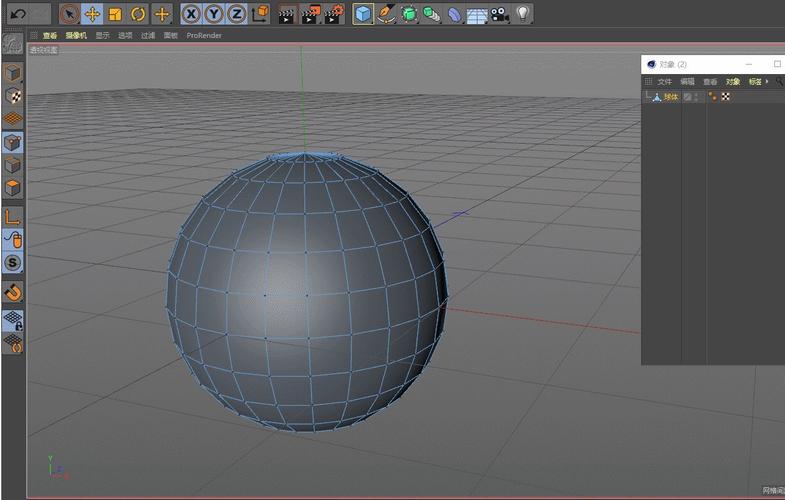
Task: Select the Scale tool
Action: tap(115, 14)
